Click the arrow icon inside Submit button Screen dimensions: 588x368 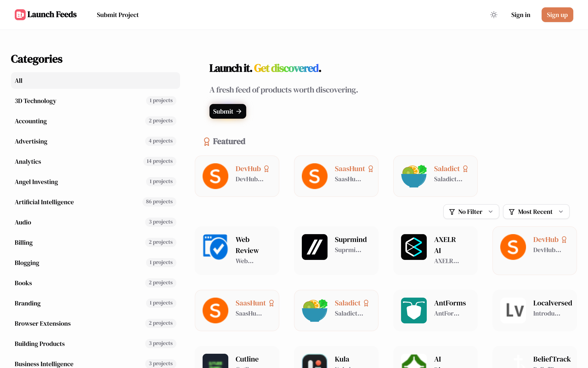(239, 111)
